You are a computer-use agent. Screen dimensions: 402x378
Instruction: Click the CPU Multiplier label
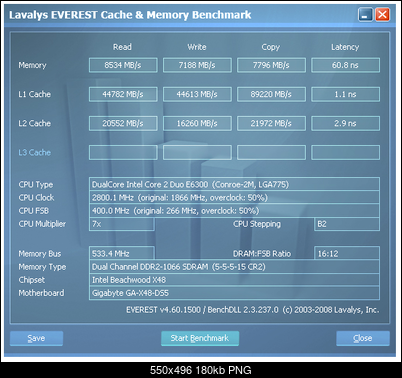[x=42, y=224]
